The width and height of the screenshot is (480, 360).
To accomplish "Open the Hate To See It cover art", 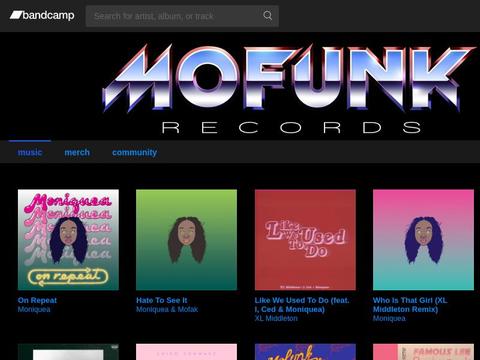I will click(186, 240).
